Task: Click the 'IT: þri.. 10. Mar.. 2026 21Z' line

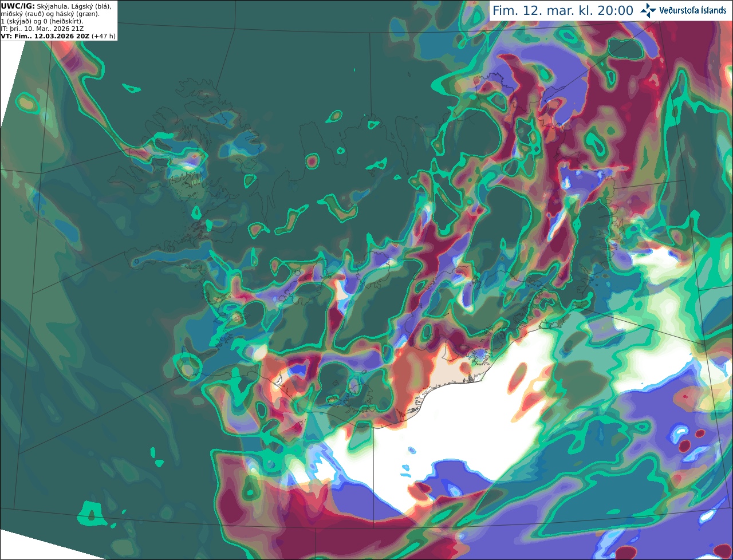Action: click(x=44, y=29)
